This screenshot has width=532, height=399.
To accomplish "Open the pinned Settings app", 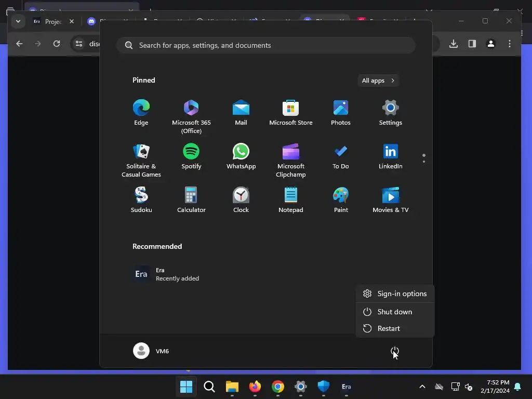I will coord(391,113).
